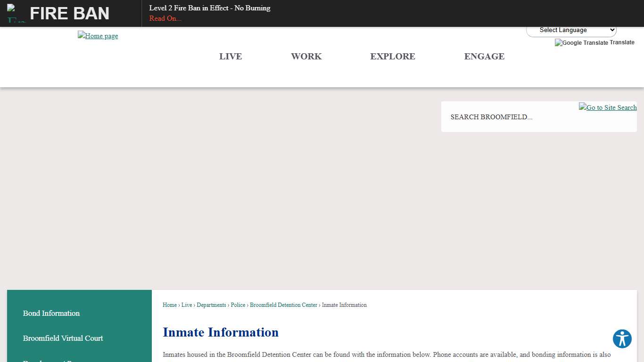Image resolution: width=644 pixels, height=362 pixels.
Task: Open the EXPLORE menu
Action: point(393,57)
